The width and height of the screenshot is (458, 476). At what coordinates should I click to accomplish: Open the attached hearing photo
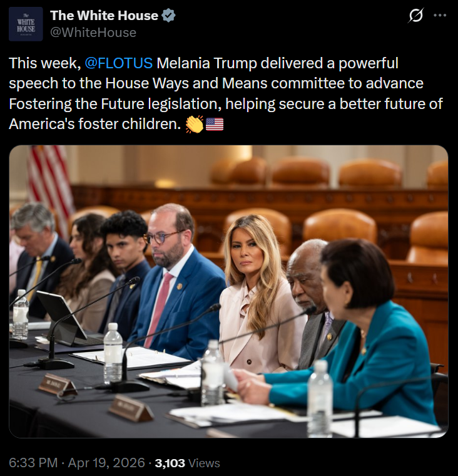pos(229,291)
